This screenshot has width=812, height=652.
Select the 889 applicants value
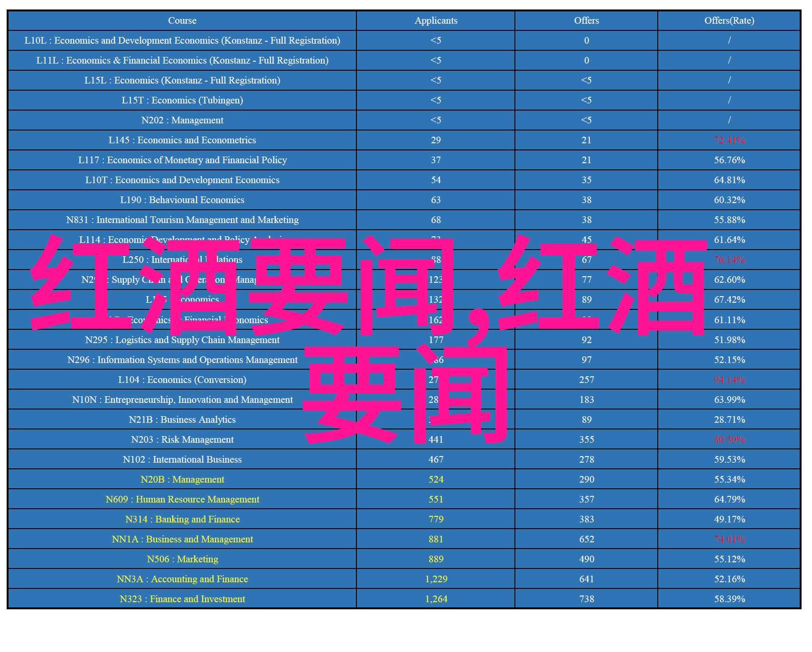tap(436, 559)
